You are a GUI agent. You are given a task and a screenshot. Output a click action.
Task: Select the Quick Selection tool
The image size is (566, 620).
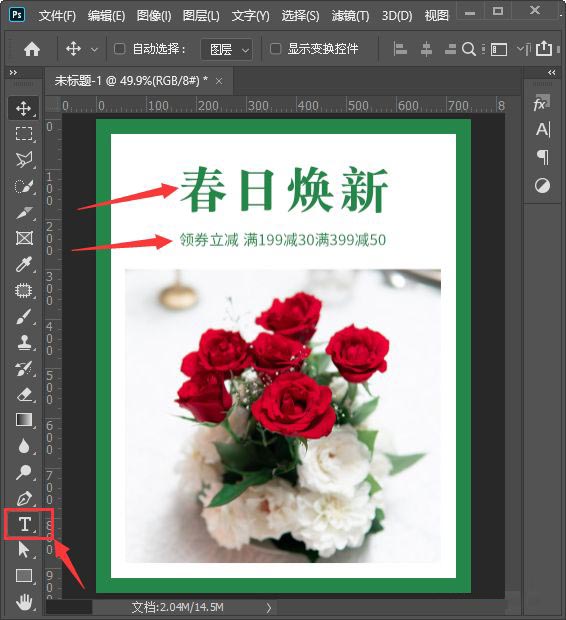(24, 186)
